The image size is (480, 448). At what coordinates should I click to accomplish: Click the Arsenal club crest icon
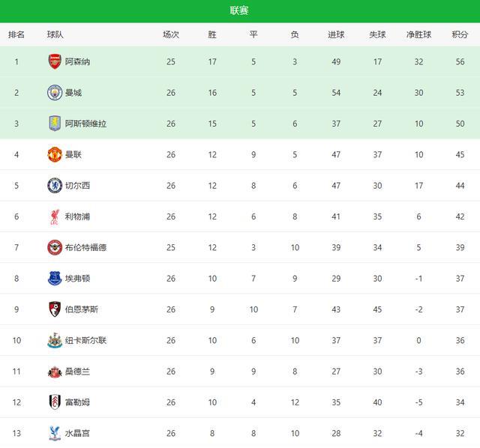tap(54, 61)
